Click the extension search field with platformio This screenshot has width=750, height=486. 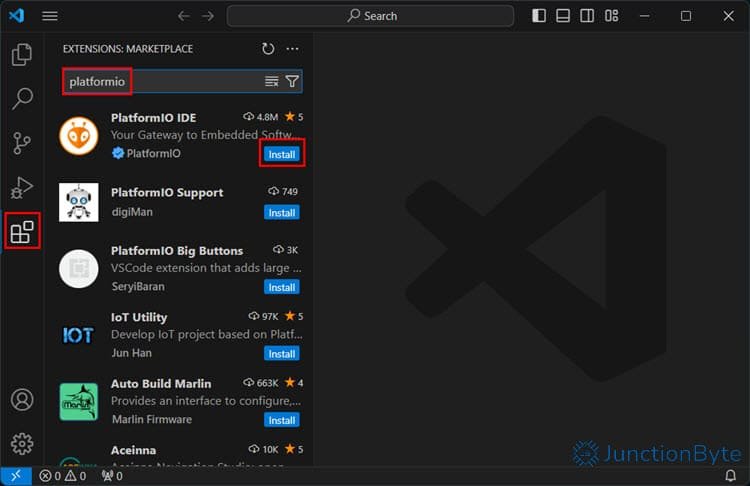pyautogui.click(x=182, y=81)
